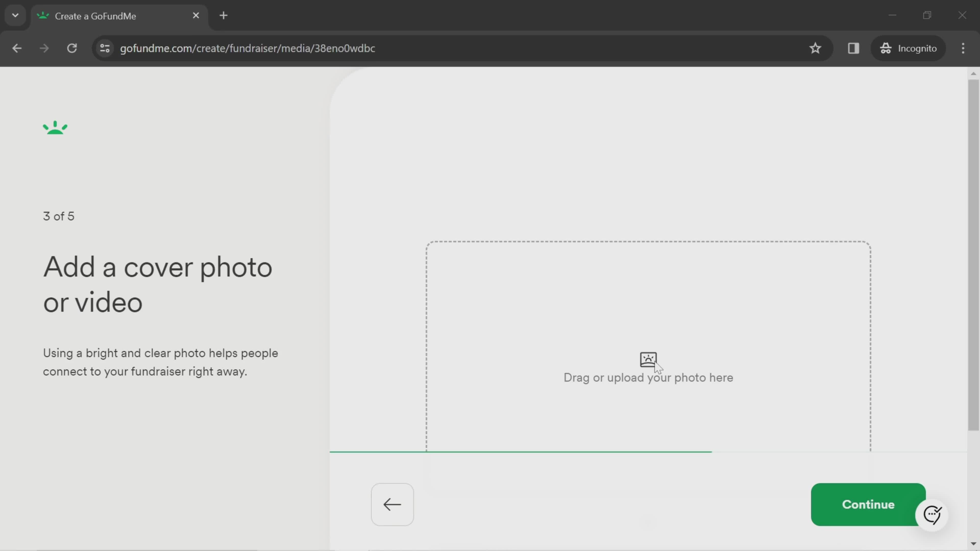This screenshot has height=551, width=980.
Task: Click the address bar URL
Action: (247, 48)
